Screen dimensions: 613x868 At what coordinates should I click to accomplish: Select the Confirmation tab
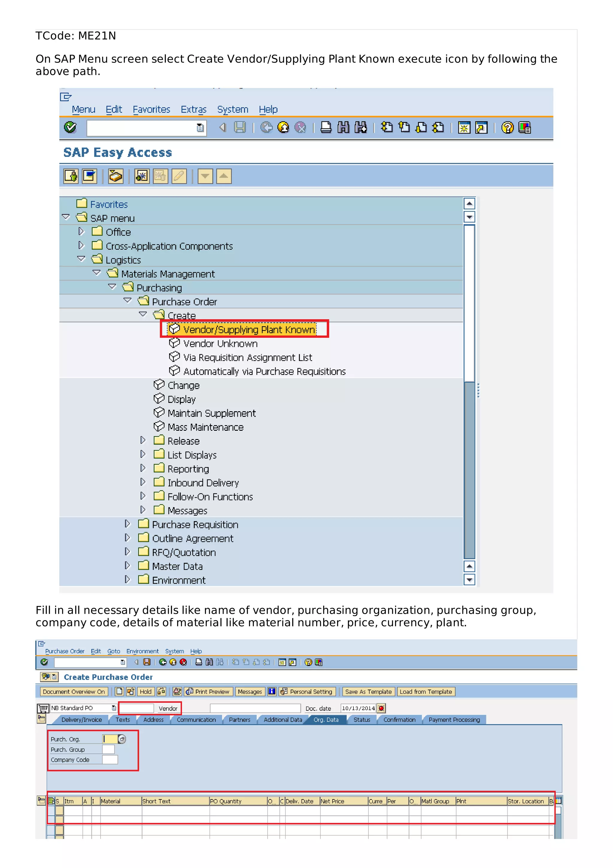click(x=399, y=720)
